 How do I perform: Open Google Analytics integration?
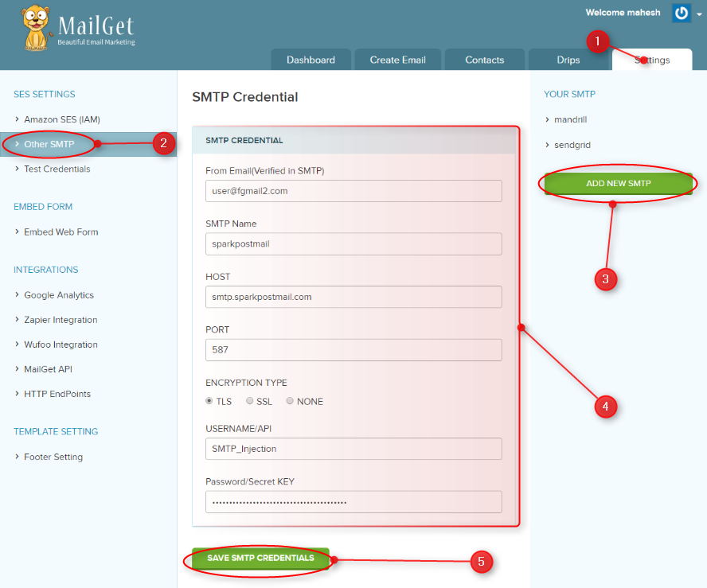coord(59,295)
